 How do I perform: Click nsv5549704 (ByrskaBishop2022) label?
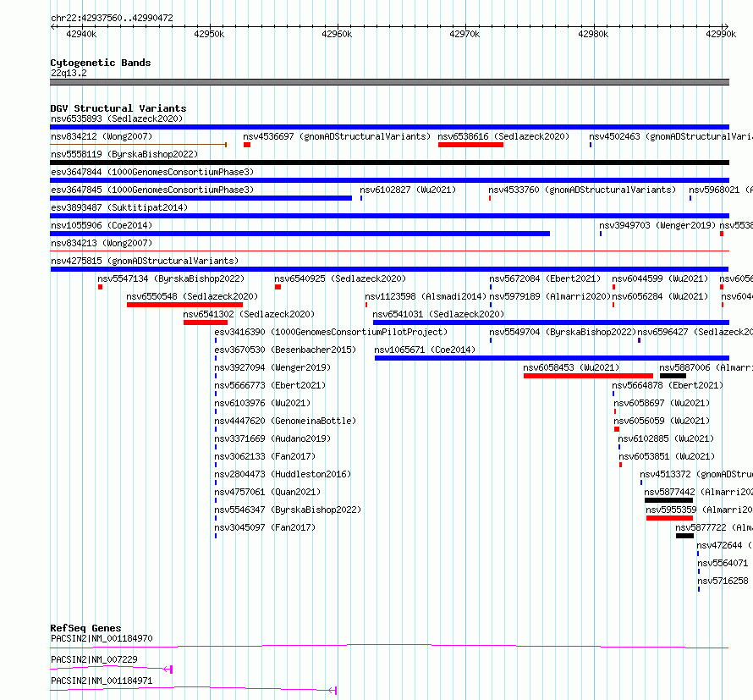tap(563, 332)
